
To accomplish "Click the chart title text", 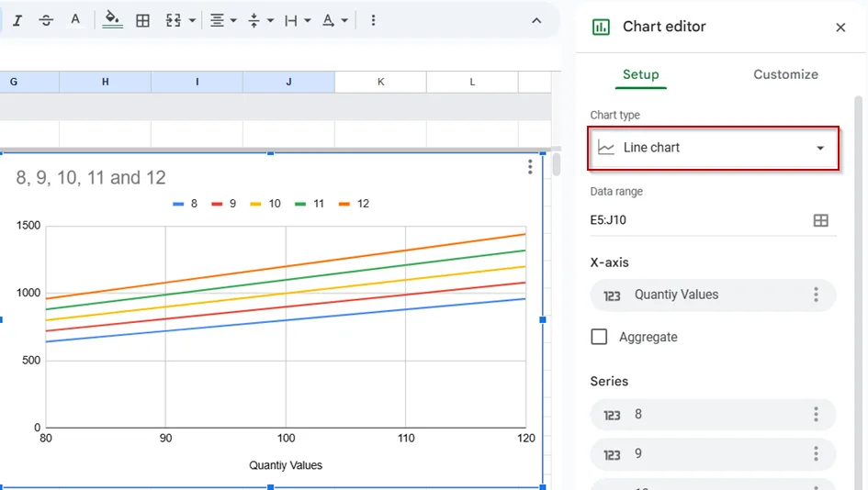I will [91, 177].
